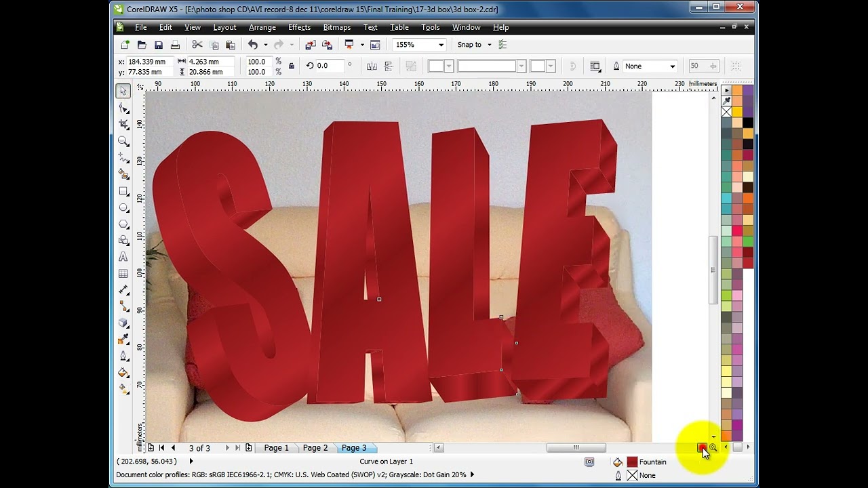Image resolution: width=868 pixels, height=488 pixels.
Task: Select the Shape edit tool
Action: pos(123,108)
